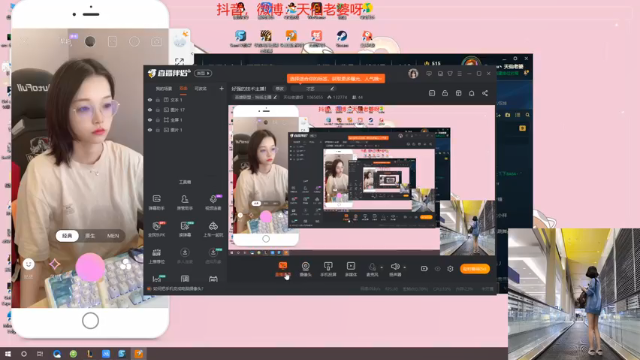Open the video co-streaming tool with purple badge
Screen dimensions: 640x360
[213, 202]
